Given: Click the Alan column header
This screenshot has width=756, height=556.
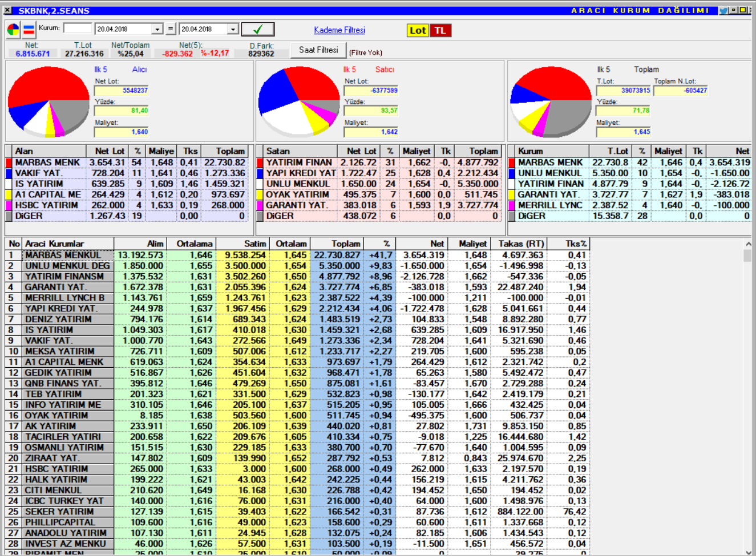Looking at the screenshot, I should [49, 151].
